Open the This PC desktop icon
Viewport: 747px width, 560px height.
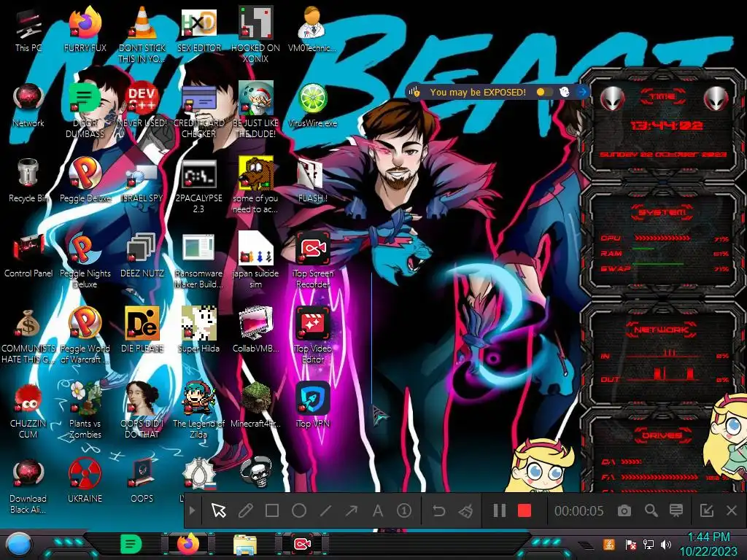point(28,31)
